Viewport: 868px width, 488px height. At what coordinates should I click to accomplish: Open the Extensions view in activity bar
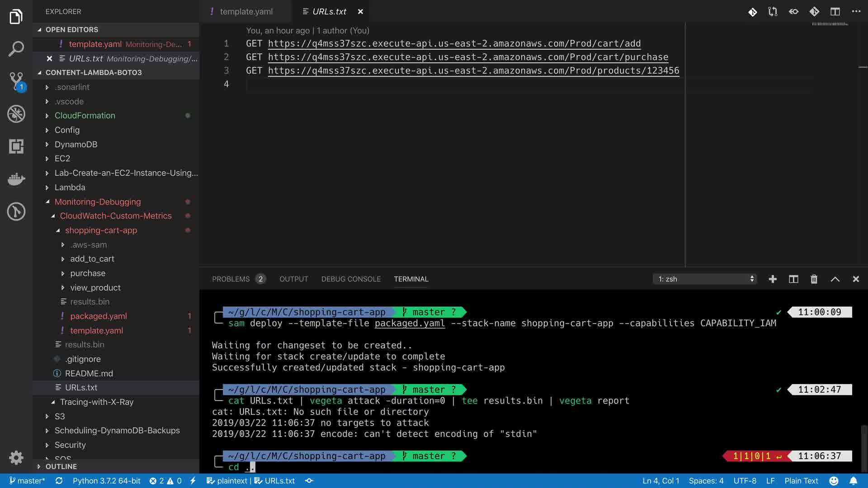[x=16, y=146]
